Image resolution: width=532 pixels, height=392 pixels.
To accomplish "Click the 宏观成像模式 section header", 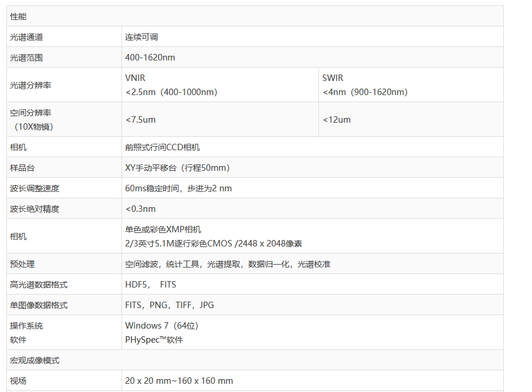I will [35, 360].
